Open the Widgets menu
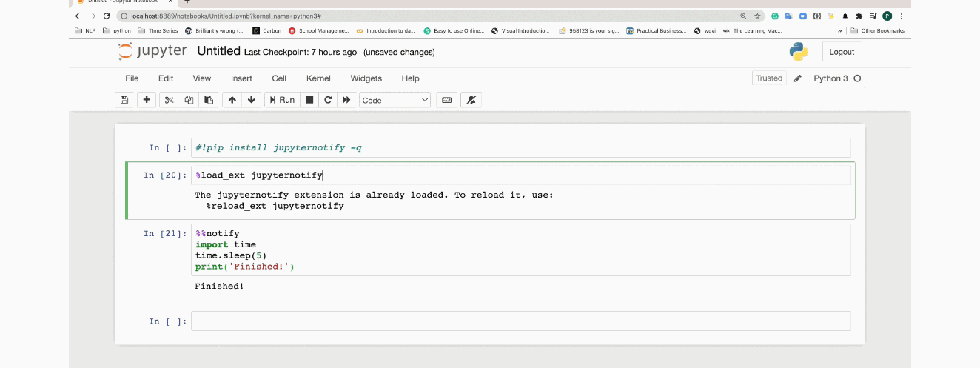This screenshot has width=980, height=368. (x=366, y=78)
